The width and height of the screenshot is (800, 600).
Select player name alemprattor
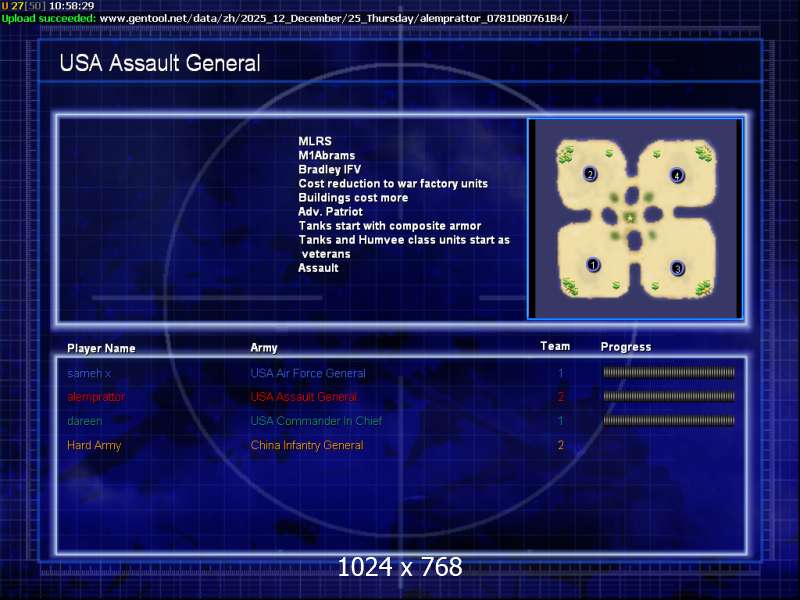pyautogui.click(x=96, y=397)
